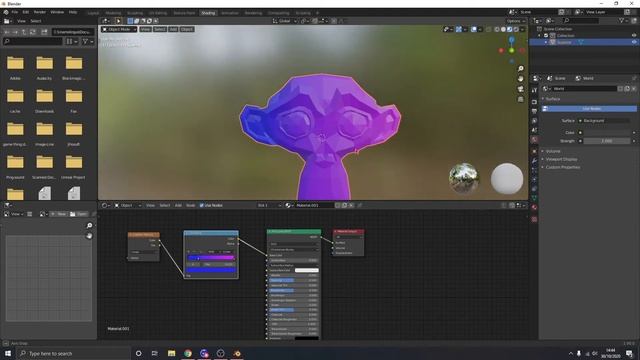Viewport: 640px width, 360px height.
Task: Click New image button in image editor
Action: tap(59, 214)
